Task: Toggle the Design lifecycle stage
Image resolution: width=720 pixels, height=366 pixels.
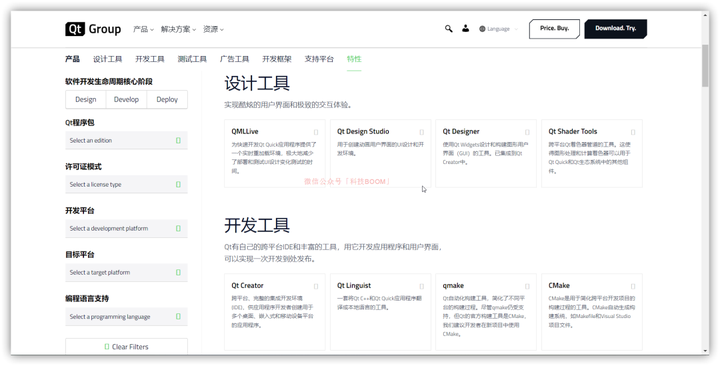Action: click(86, 99)
